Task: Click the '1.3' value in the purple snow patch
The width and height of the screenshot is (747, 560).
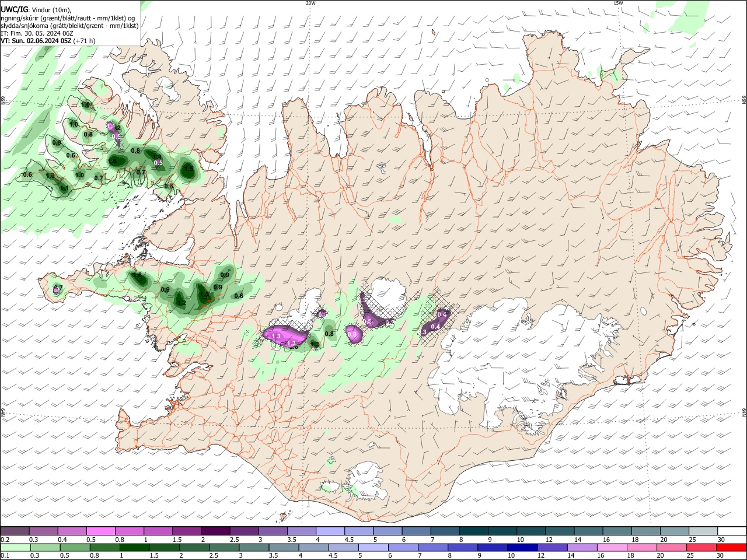Action: [x=277, y=337]
